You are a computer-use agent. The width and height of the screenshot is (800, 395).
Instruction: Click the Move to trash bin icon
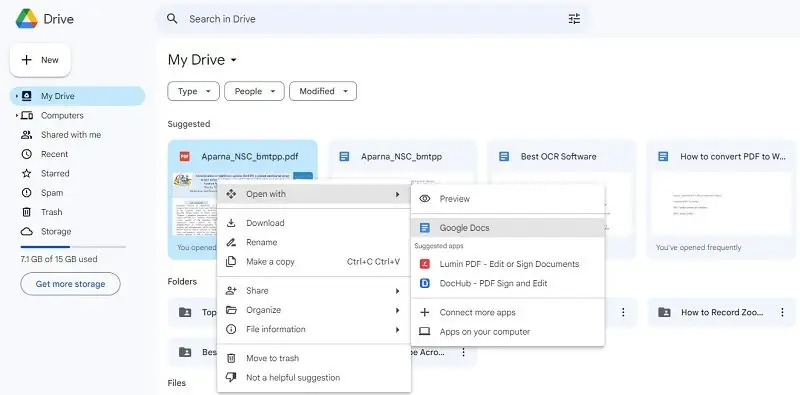[231, 358]
